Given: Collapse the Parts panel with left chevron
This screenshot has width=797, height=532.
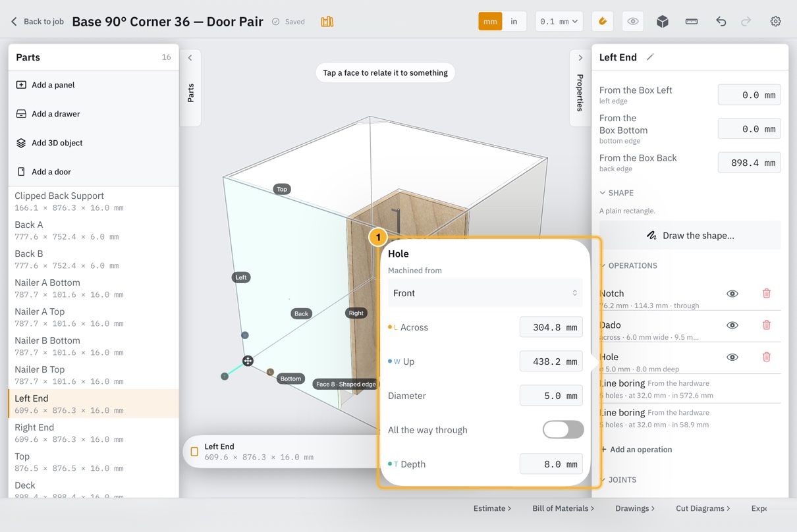Looking at the screenshot, I should coord(190,58).
